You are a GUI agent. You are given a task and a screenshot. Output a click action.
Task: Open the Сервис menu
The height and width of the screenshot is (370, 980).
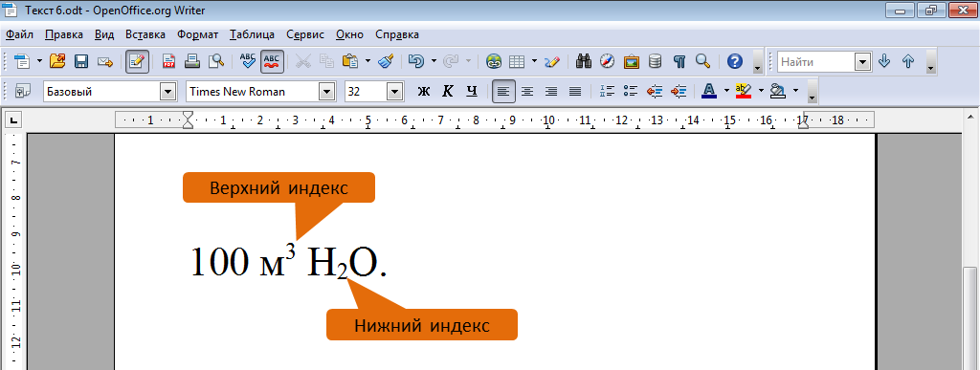[305, 34]
